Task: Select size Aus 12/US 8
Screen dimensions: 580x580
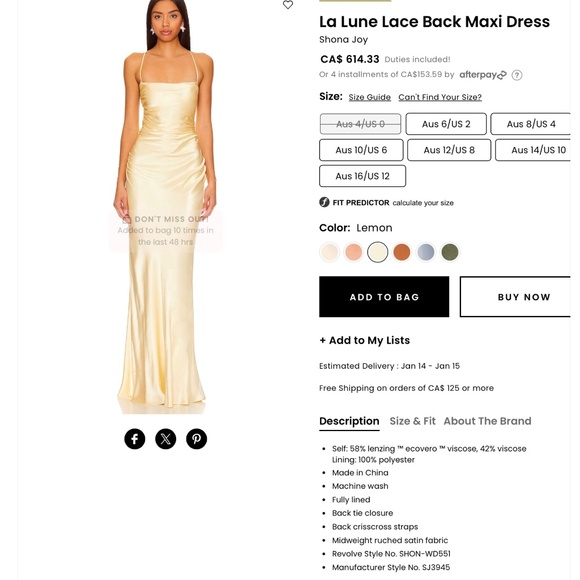Action: coord(449,150)
